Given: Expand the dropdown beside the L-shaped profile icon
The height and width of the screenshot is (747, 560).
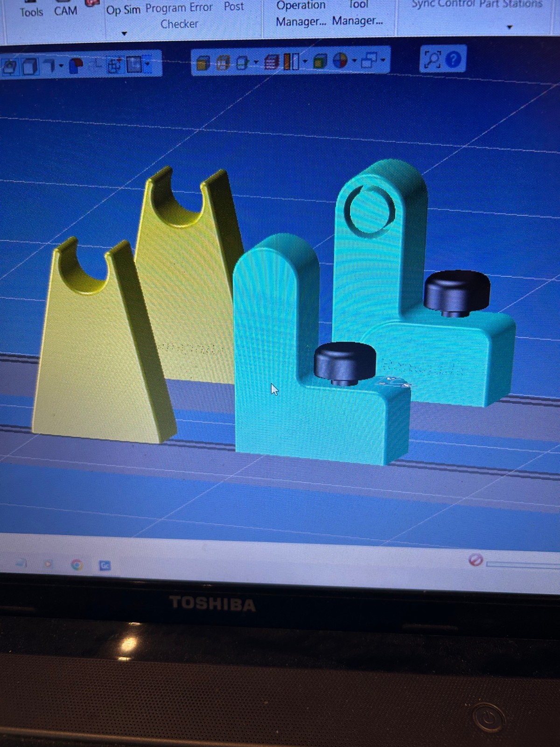Looking at the screenshot, I should point(61,66).
